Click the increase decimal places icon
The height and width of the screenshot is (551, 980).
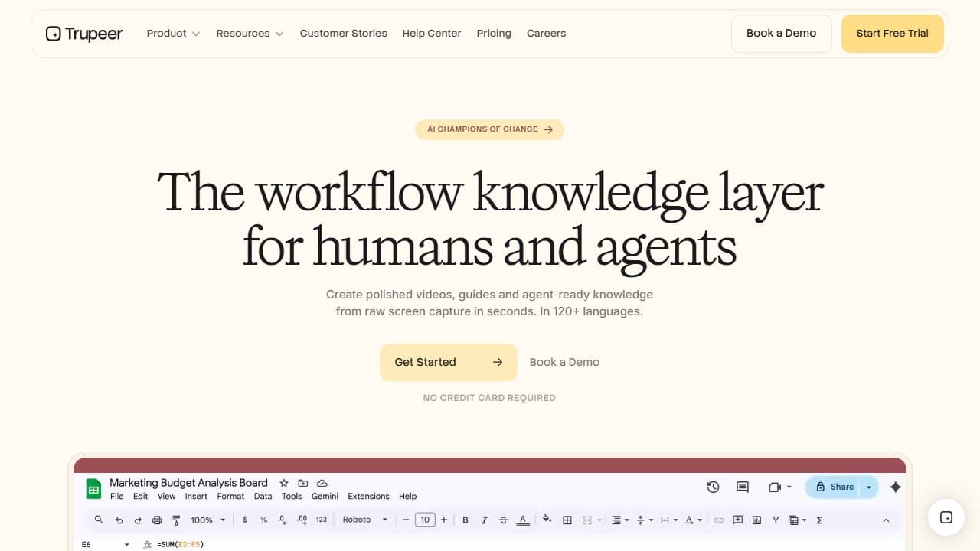coord(302,520)
